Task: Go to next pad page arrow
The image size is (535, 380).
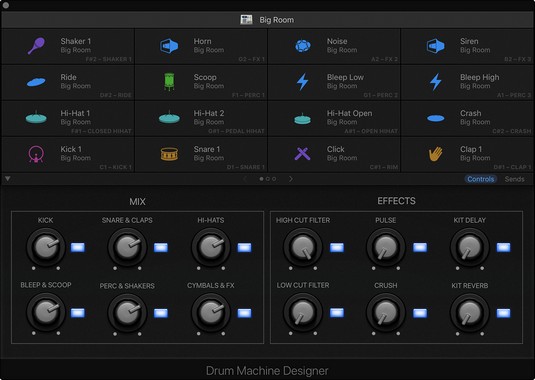Action: coord(291,179)
